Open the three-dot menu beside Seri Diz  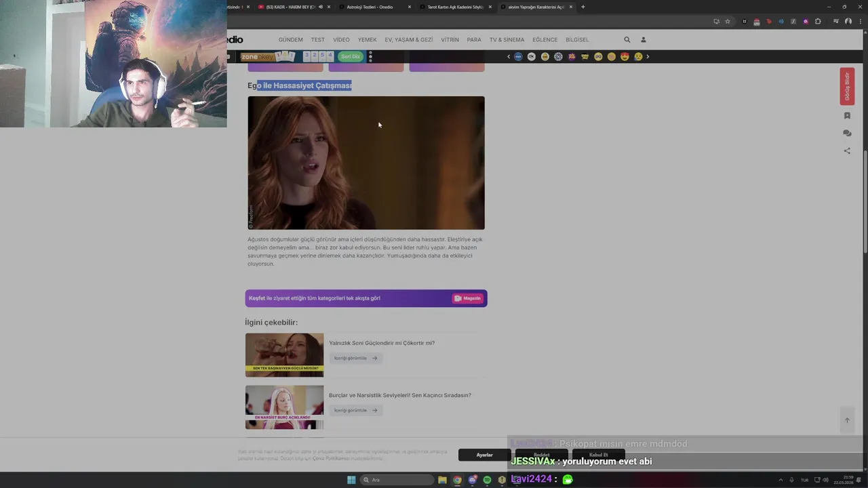click(x=370, y=57)
